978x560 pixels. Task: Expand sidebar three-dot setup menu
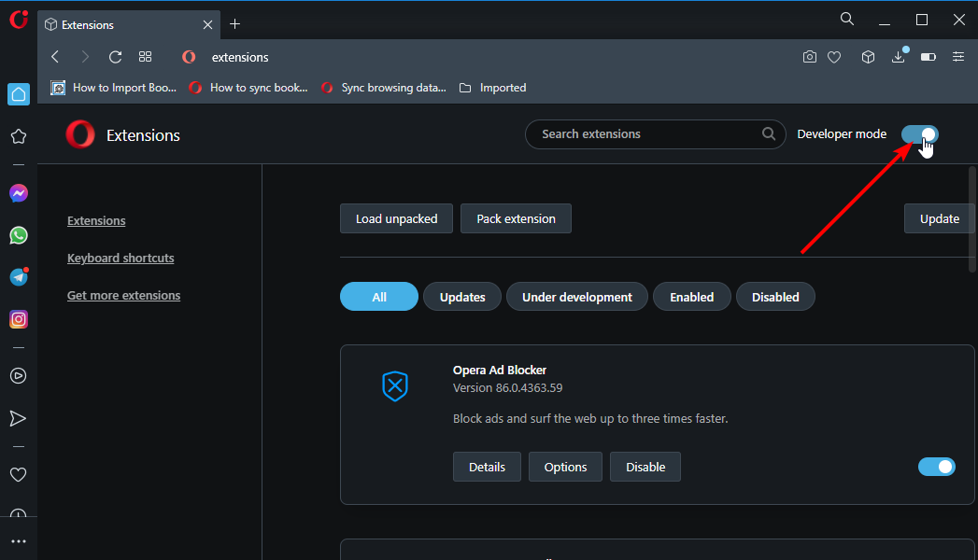(x=19, y=541)
